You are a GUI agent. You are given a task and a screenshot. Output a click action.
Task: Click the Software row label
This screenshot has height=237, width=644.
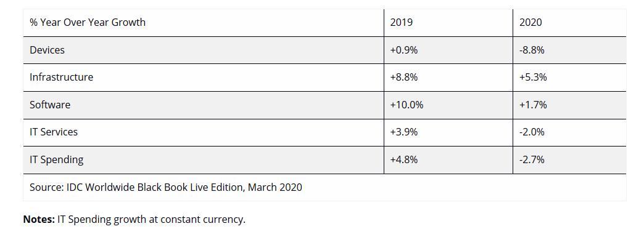tap(50, 105)
